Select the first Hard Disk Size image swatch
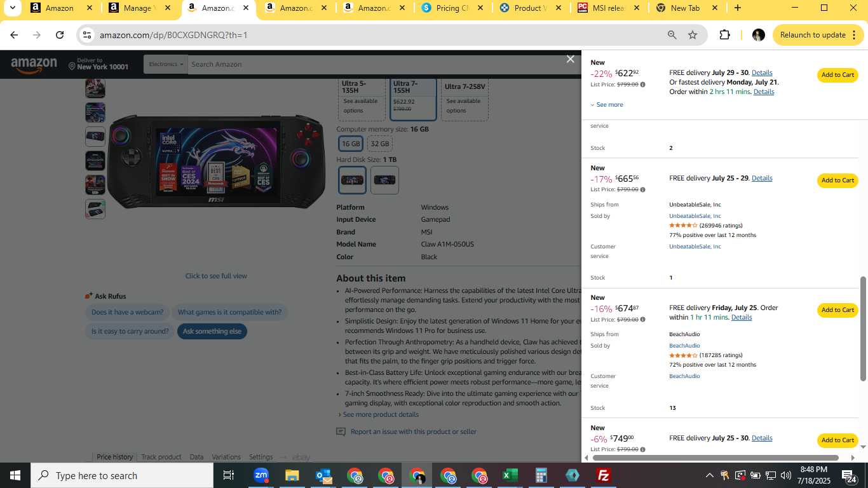Image resolution: width=868 pixels, height=488 pixels. coord(352,180)
